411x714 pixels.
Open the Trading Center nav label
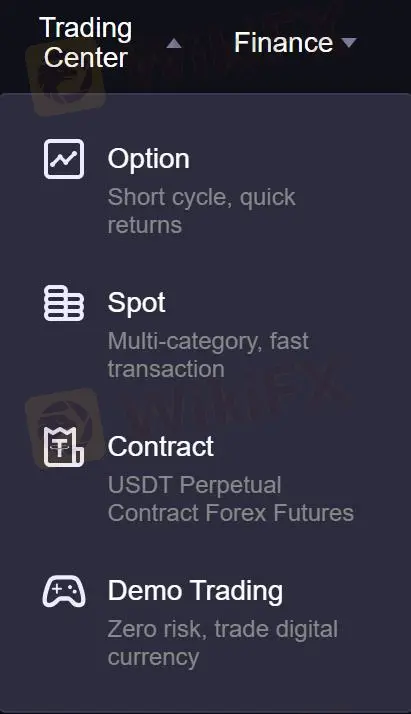86,43
